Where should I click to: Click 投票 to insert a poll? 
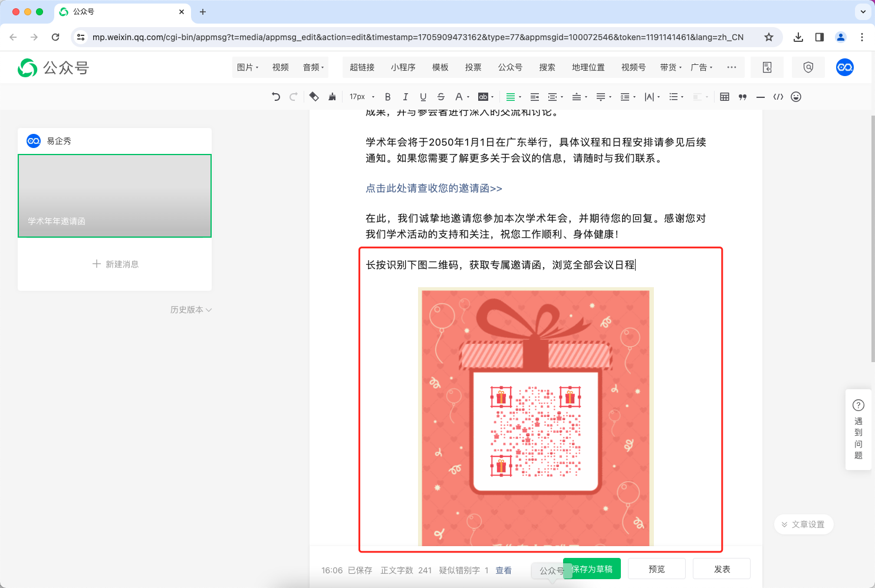[473, 67]
